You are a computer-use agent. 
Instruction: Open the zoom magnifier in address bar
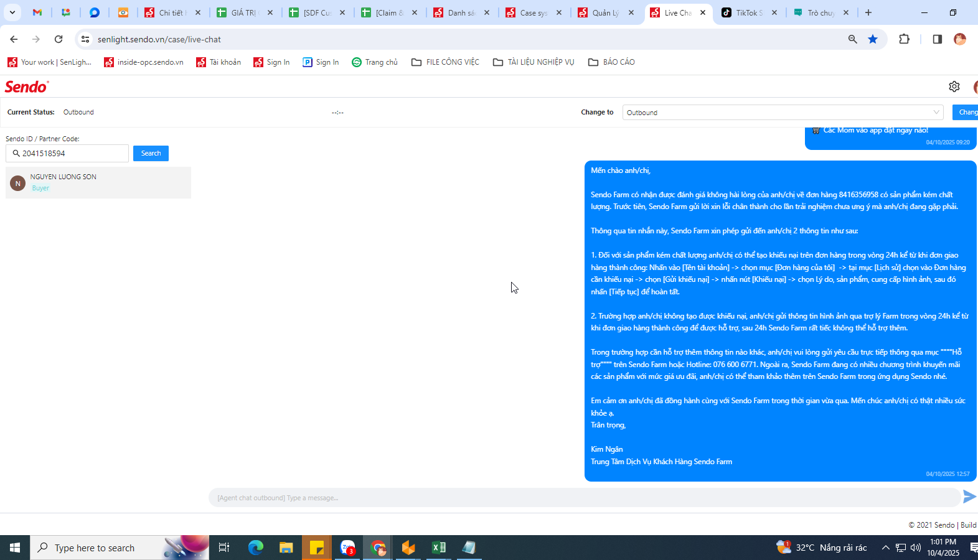[853, 39]
